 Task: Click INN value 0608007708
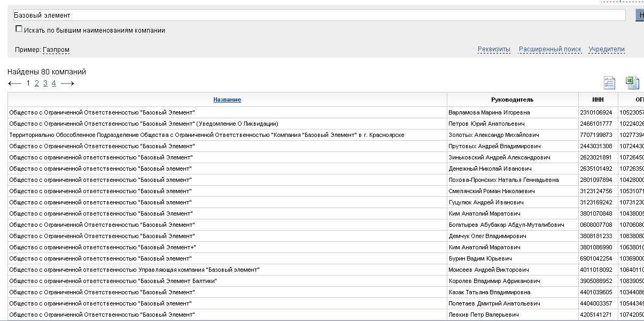pos(596,225)
